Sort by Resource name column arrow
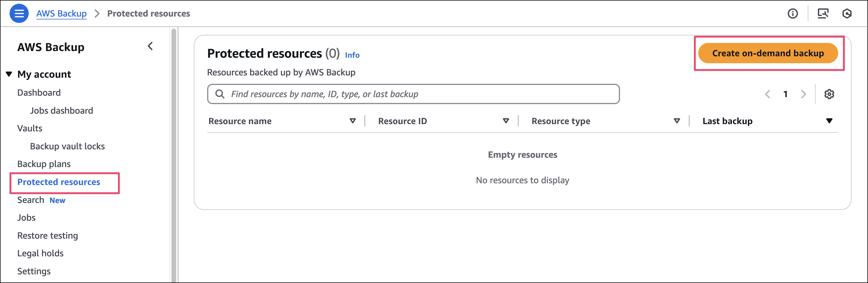 click(353, 121)
